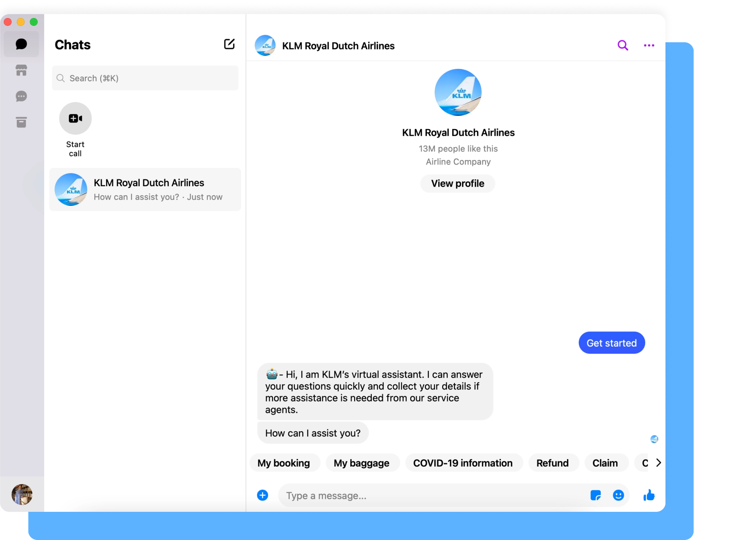
Task: Click the KLM Royal Dutch Airlines profile name
Action: pyautogui.click(x=458, y=133)
